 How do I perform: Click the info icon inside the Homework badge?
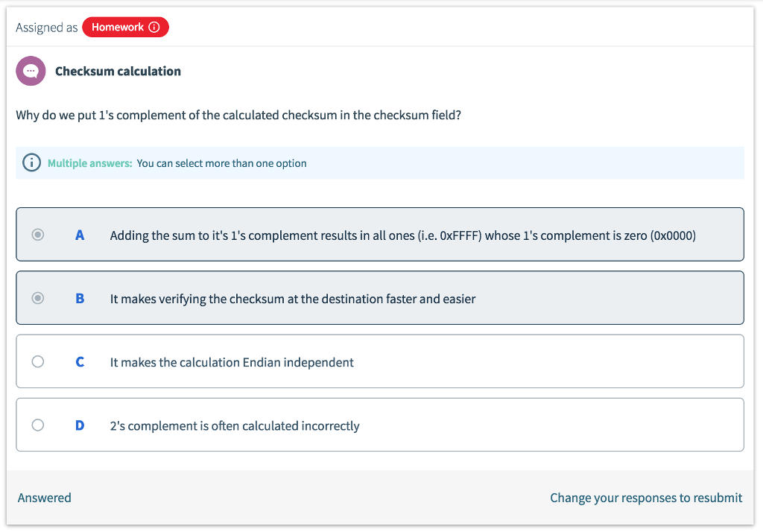tap(153, 26)
